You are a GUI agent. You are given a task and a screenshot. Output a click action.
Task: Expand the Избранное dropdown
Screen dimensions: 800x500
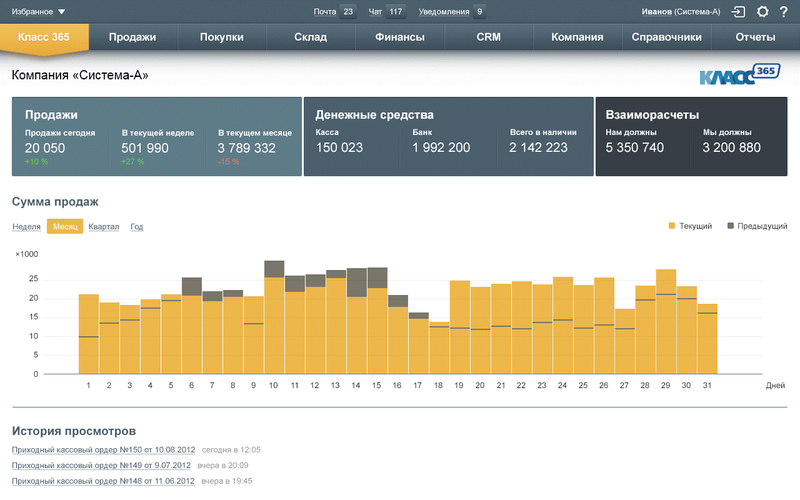40,12
